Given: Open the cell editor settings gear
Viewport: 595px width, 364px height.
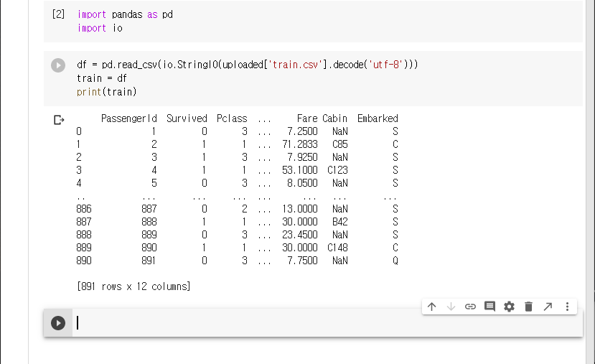Looking at the screenshot, I should coord(510,307).
